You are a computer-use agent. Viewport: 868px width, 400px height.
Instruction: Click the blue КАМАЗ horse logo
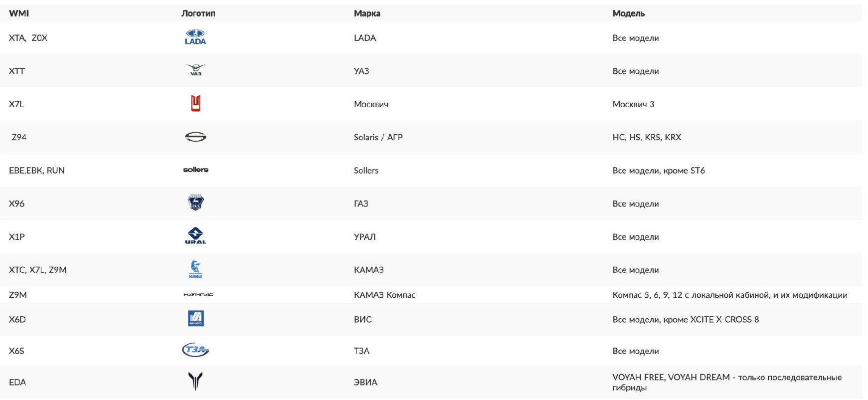[x=195, y=269]
